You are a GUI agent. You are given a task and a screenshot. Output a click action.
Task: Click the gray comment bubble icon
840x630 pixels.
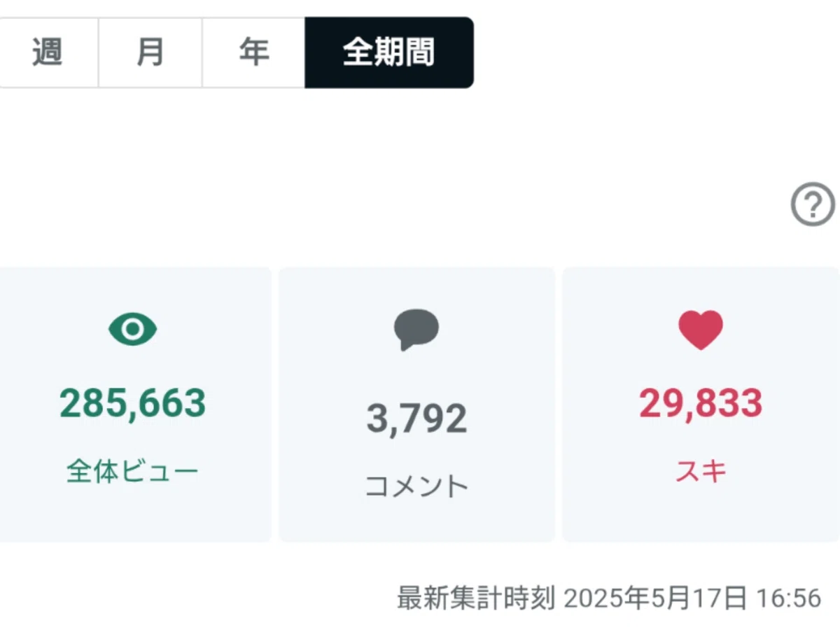(416, 329)
